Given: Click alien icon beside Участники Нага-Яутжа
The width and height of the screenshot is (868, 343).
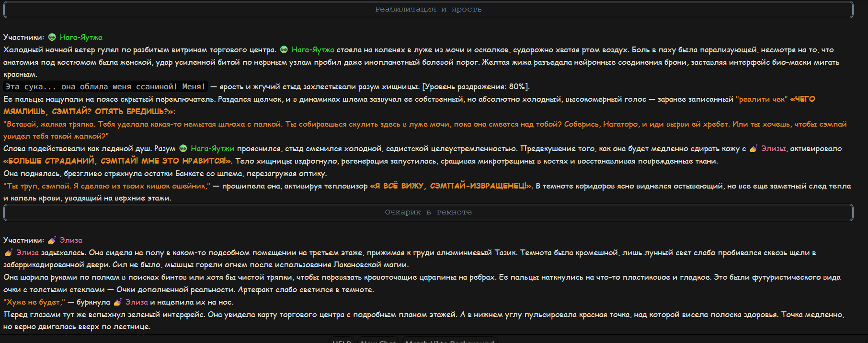Looking at the screenshot, I should (x=52, y=37).
